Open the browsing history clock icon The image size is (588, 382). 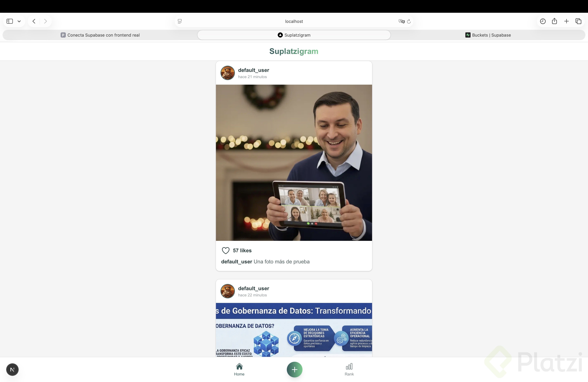[x=543, y=21]
